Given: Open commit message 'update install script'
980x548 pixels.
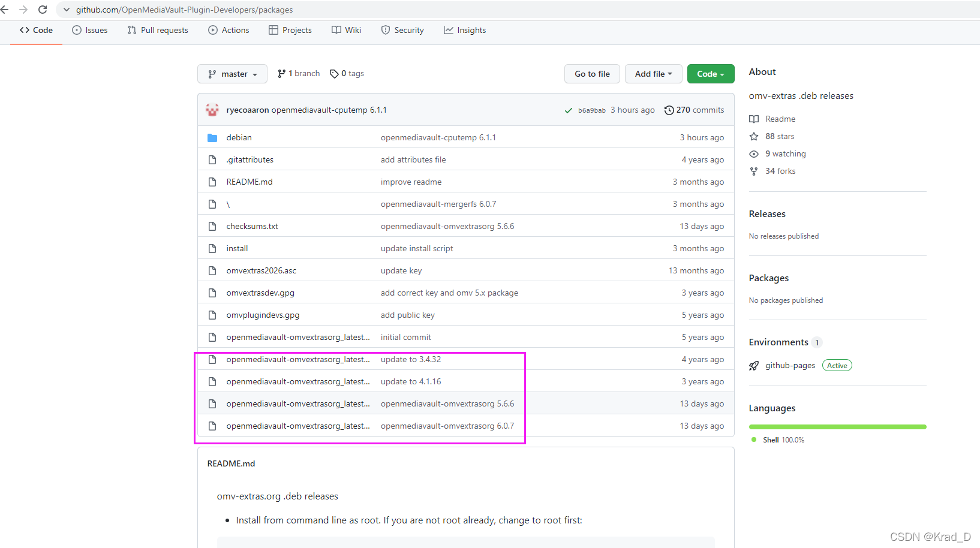Looking at the screenshot, I should pos(417,248).
